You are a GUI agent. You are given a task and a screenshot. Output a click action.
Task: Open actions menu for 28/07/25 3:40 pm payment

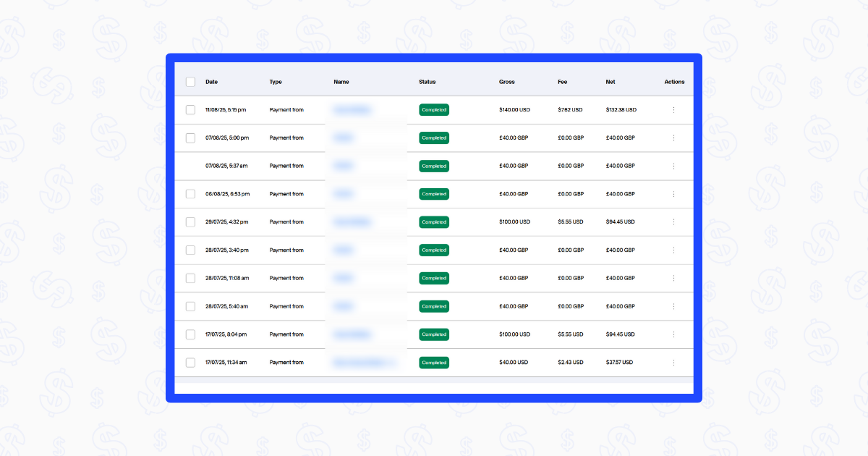(673, 250)
